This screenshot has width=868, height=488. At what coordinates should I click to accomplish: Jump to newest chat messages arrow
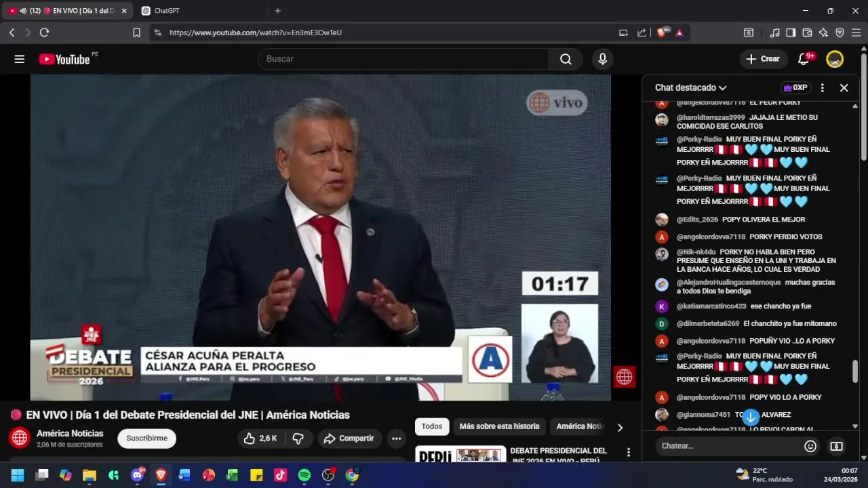coord(751,417)
